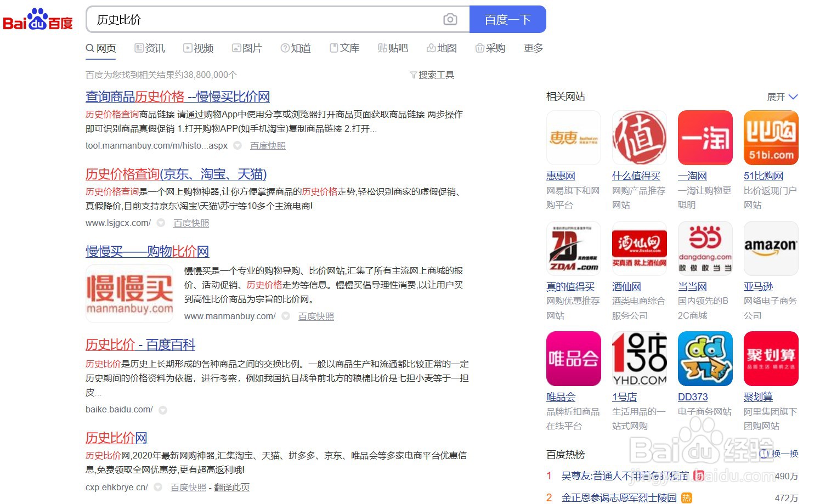The height and width of the screenshot is (504, 820).
Task: Open the 当当网 text link
Action: 692,287
